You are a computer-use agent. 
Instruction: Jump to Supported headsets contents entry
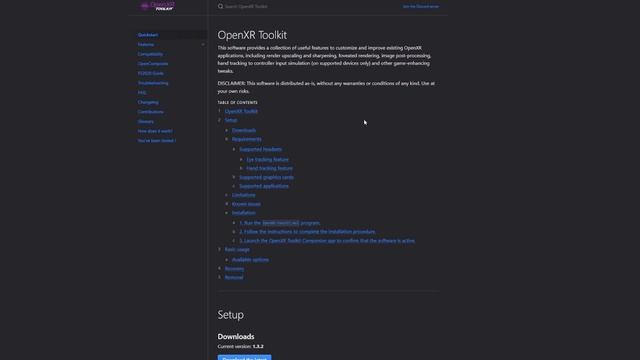[260, 149]
